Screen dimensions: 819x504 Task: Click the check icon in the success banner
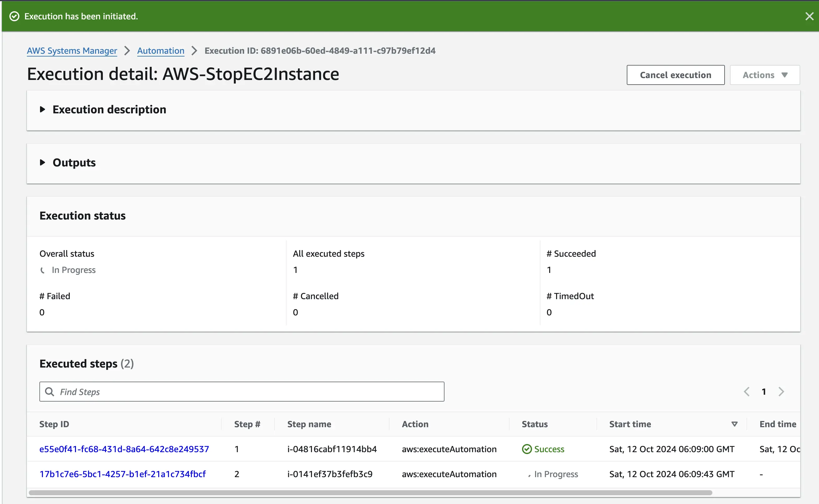click(14, 16)
